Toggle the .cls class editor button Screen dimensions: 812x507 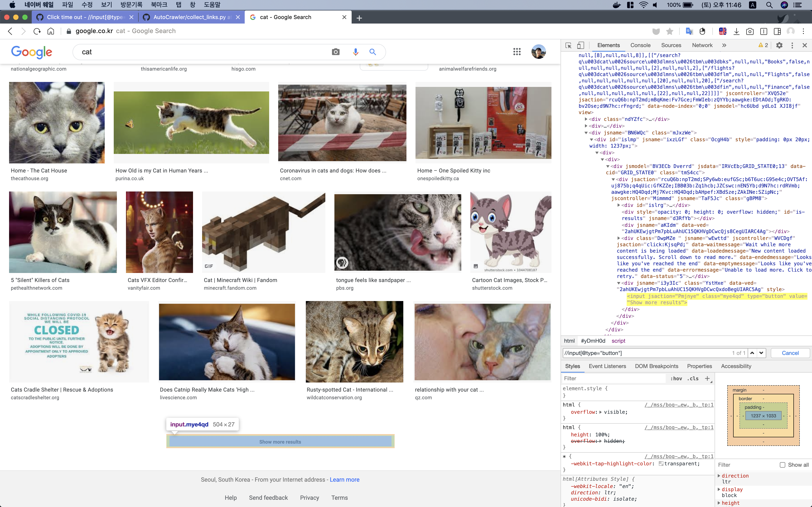693,378
